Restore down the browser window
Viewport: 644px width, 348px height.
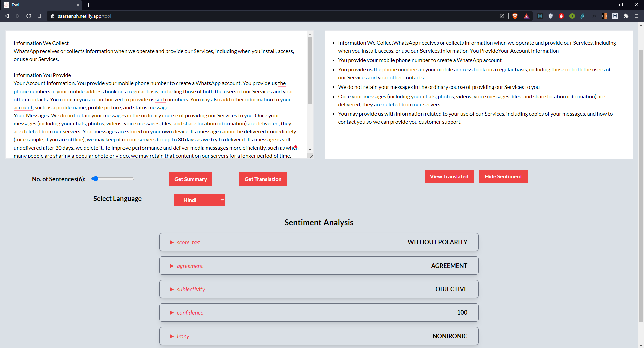pos(621,5)
